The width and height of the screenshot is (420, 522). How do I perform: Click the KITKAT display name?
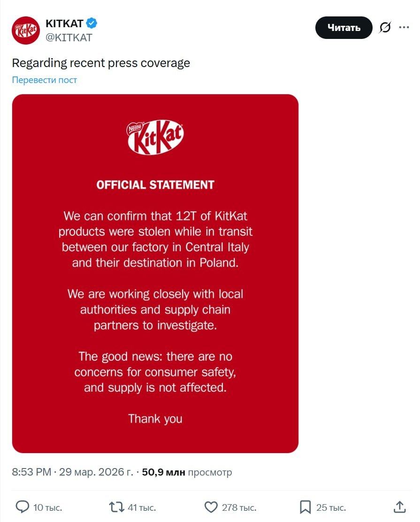(x=64, y=23)
